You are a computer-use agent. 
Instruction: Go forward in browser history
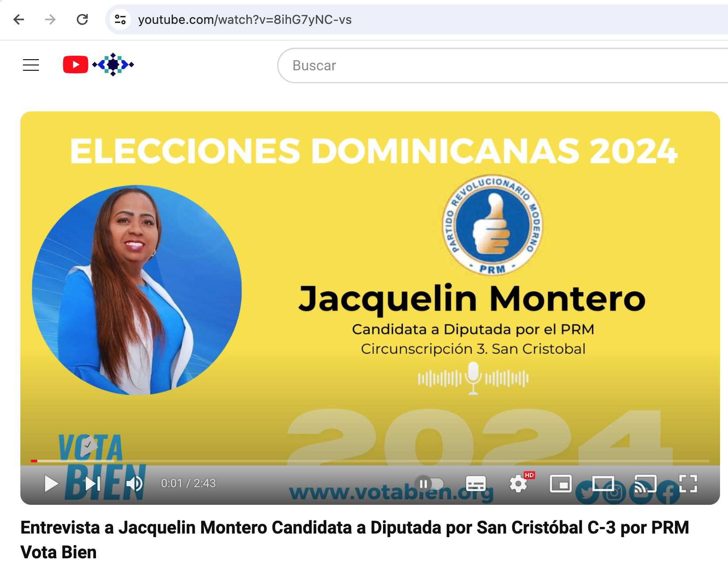(50, 19)
